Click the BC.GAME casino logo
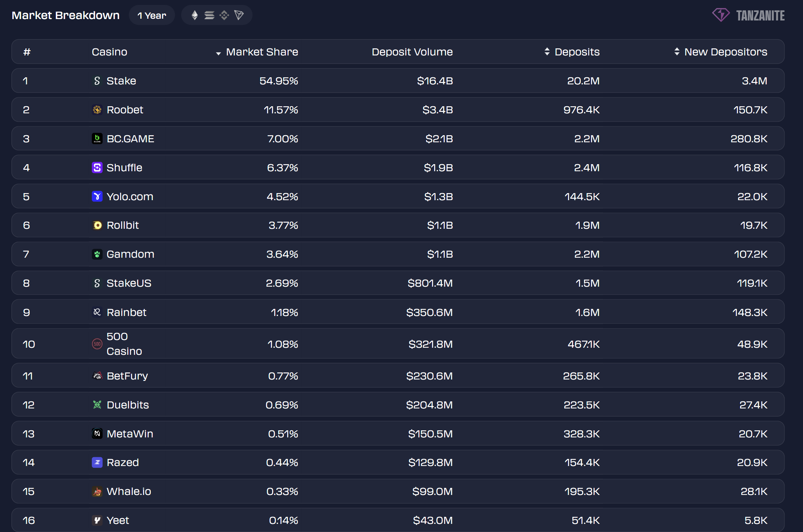 coord(97,139)
